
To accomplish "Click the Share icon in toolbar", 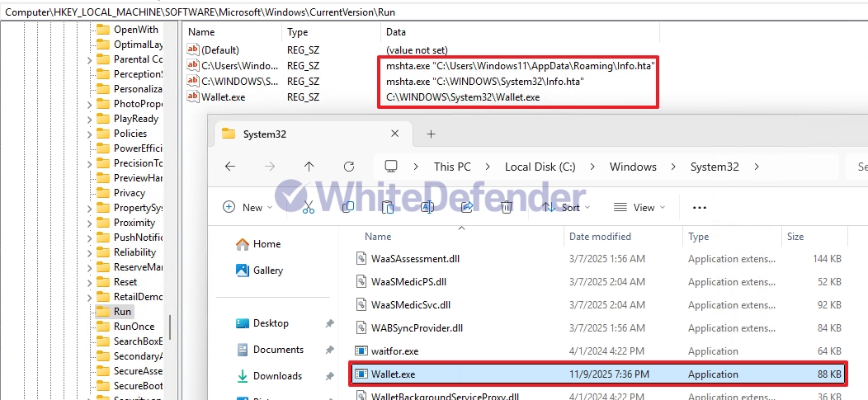I will pyautogui.click(x=467, y=207).
